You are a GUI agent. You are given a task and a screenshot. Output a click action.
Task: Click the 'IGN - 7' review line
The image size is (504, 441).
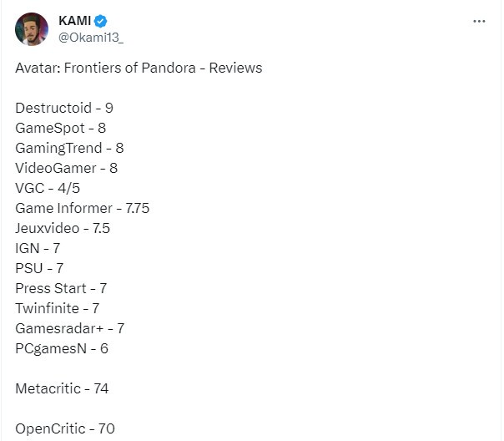38,248
